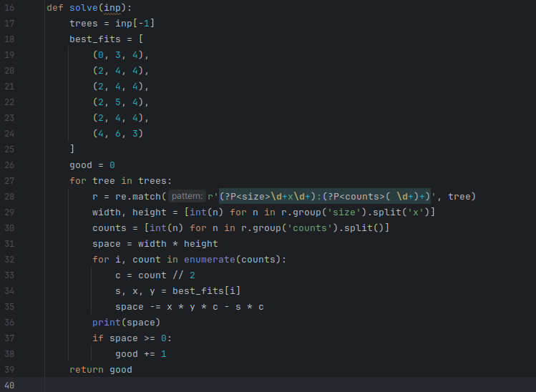Place cursor on empty line 40
The height and width of the screenshot is (392, 536).
pos(290,385)
